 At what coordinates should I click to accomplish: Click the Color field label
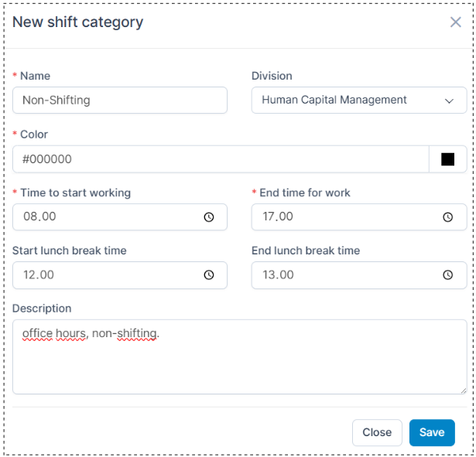click(34, 135)
